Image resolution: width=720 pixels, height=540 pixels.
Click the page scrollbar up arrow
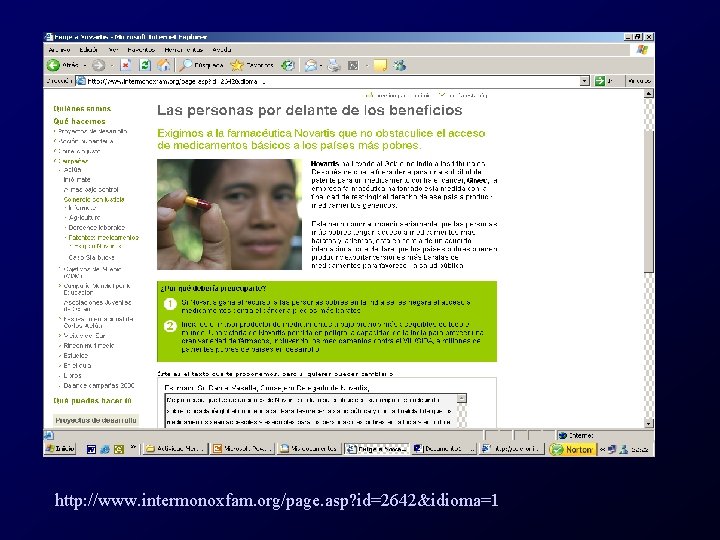648,94
